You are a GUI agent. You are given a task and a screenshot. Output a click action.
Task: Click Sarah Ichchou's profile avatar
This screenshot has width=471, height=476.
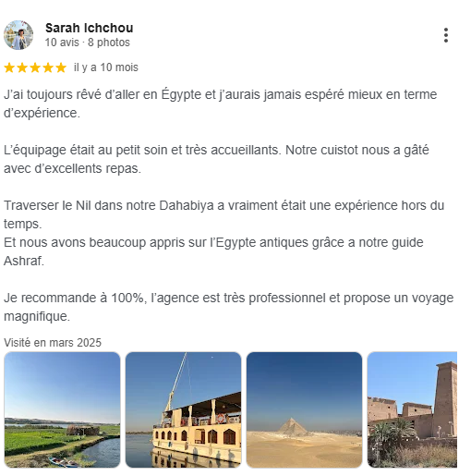pos(18,35)
